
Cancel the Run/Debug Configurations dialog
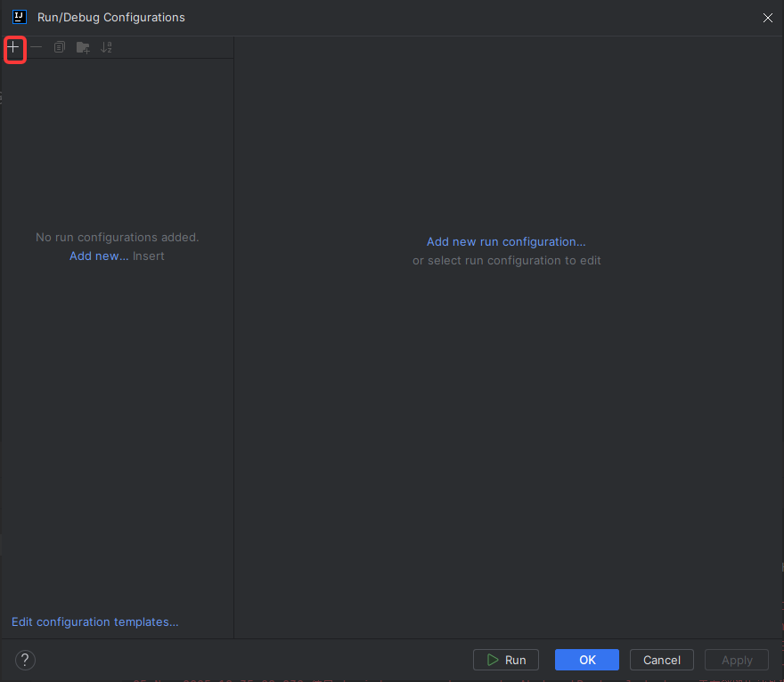[661, 660]
